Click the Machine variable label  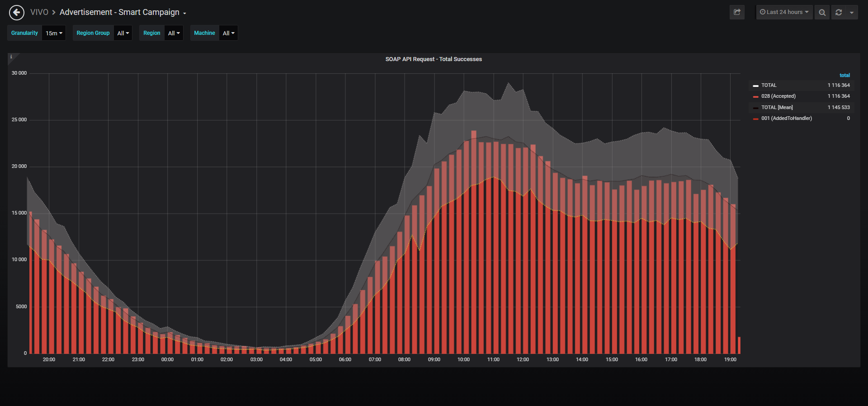tap(204, 33)
